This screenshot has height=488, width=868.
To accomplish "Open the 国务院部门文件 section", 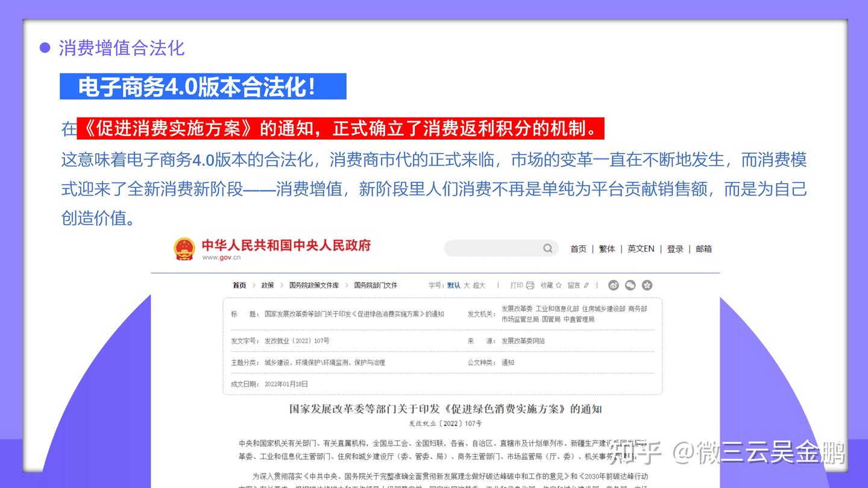I will (376, 285).
